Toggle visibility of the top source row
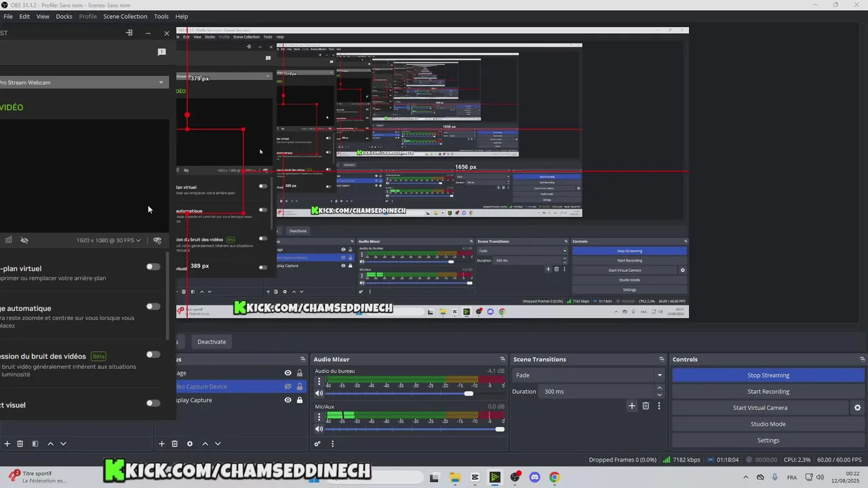The height and width of the screenshot is (488, 868). (288, 373)
